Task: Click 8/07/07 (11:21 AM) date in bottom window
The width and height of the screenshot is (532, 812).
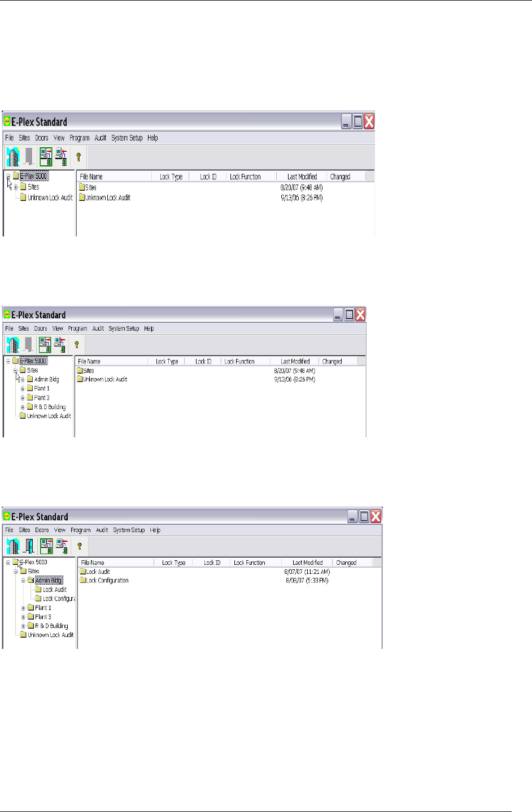Action: click(x=307, y=572)
